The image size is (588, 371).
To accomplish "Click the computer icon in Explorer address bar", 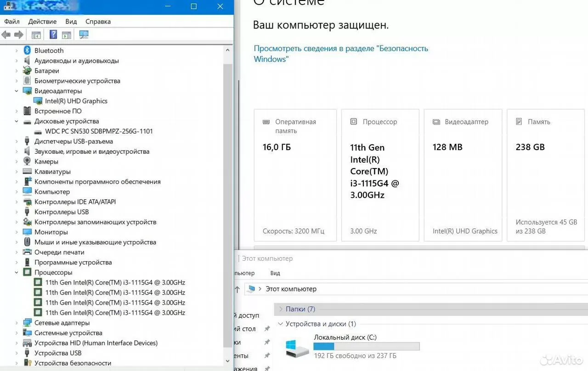I will click(251, 289).
